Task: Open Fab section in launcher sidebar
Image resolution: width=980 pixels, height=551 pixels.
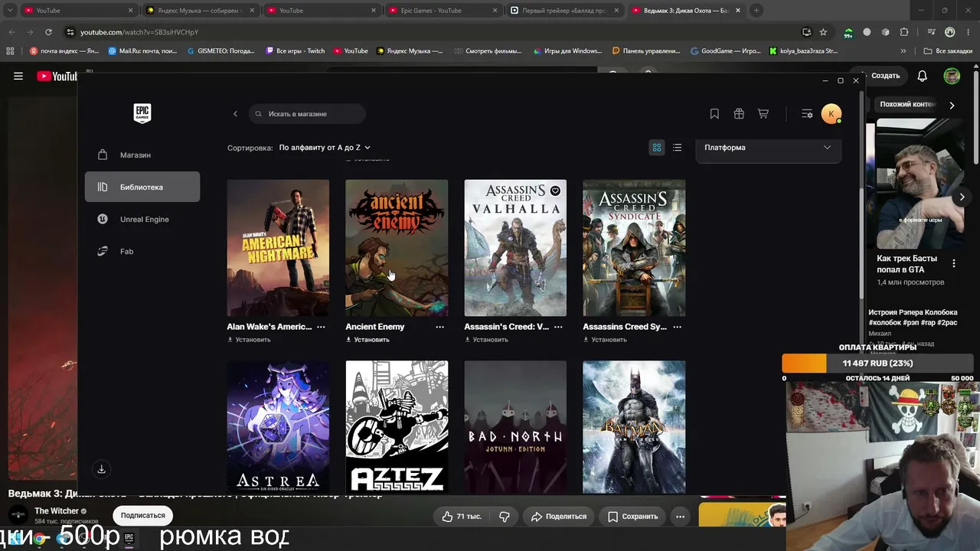Action: click(142, 251)
